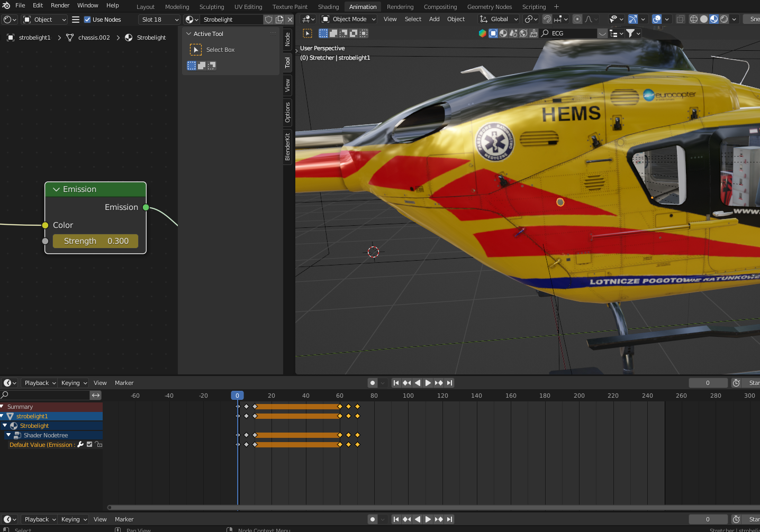Screen dimensions: 760x532
Task: Switch viewport to wireframe shading
Action: tap(693, 19)
